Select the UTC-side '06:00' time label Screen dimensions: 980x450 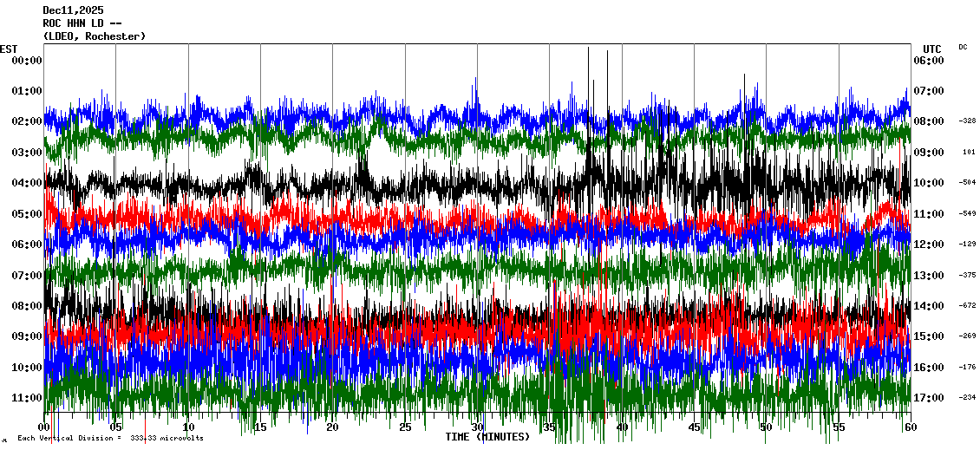[x=929, y=60]
